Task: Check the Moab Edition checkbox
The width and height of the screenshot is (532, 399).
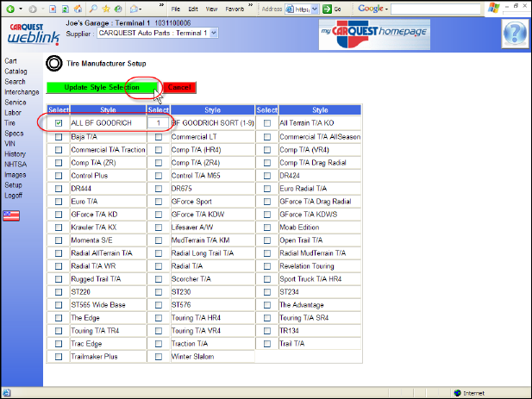Action: coord(267,228)
